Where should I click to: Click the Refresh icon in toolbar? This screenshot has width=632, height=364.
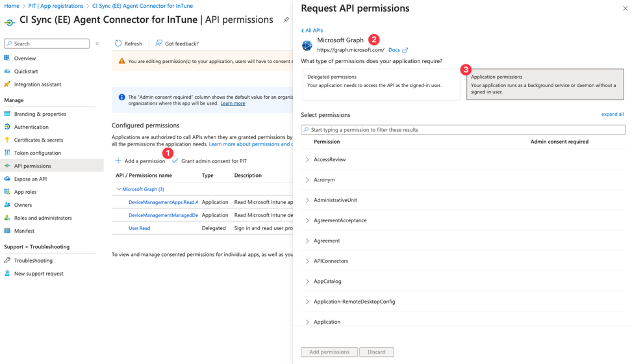point(118,43)
